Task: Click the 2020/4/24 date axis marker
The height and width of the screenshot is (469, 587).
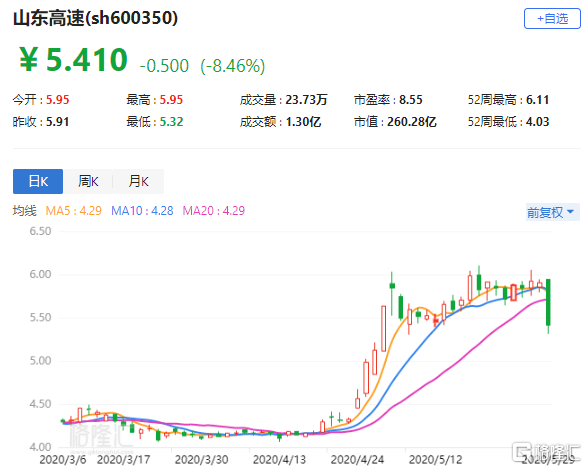Action: (x=358, y=460)
